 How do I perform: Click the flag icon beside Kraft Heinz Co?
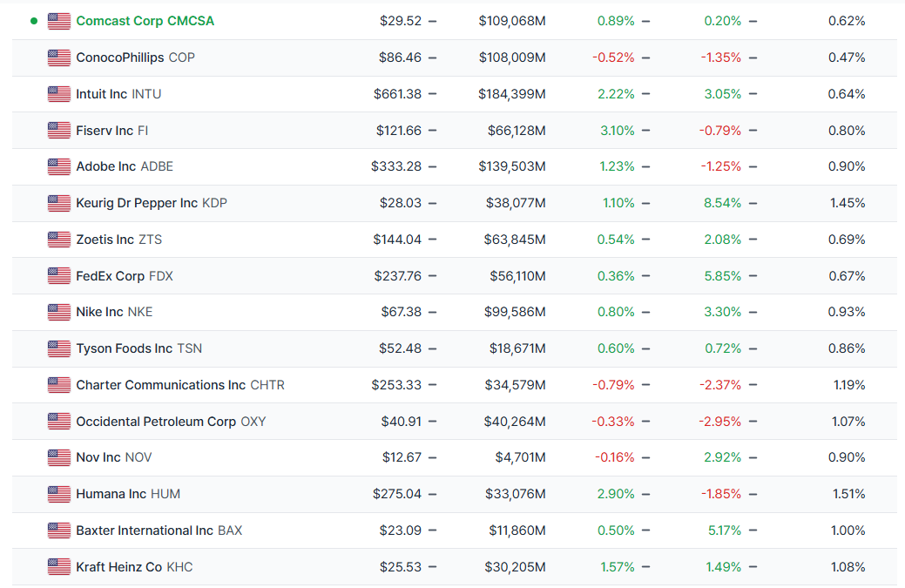coord(59,567)
